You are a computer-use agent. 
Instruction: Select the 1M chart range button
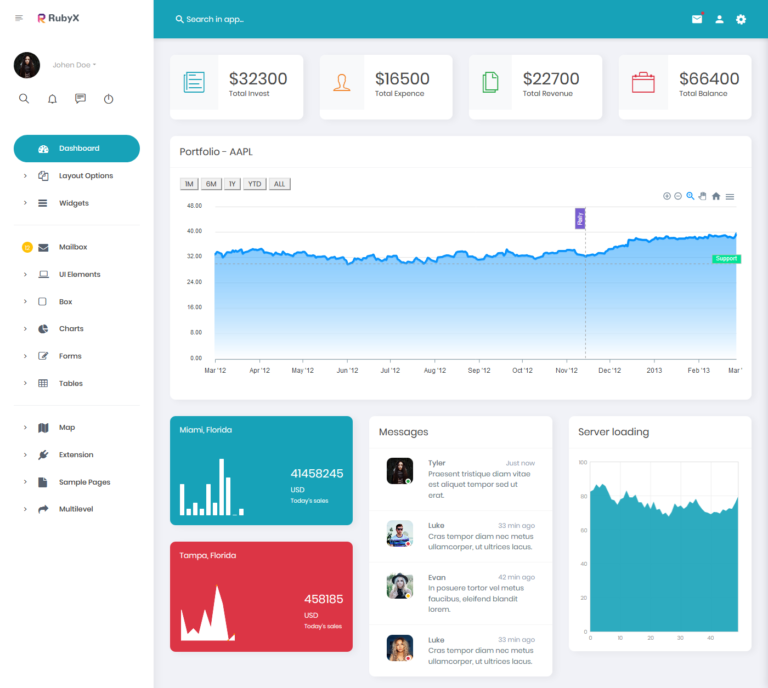point(189,184)
